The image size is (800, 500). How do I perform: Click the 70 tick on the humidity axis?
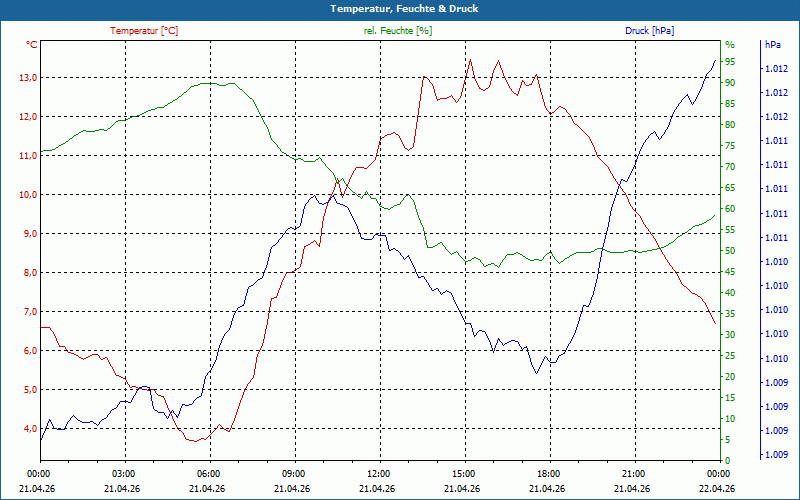pyautogui.click(x=730, y=167)
